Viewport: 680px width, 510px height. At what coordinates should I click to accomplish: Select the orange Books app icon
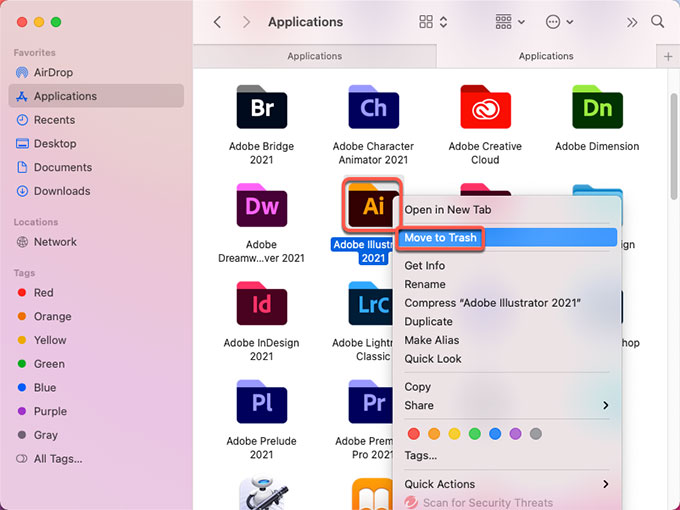pyautogui.click(x=372, y=494)
